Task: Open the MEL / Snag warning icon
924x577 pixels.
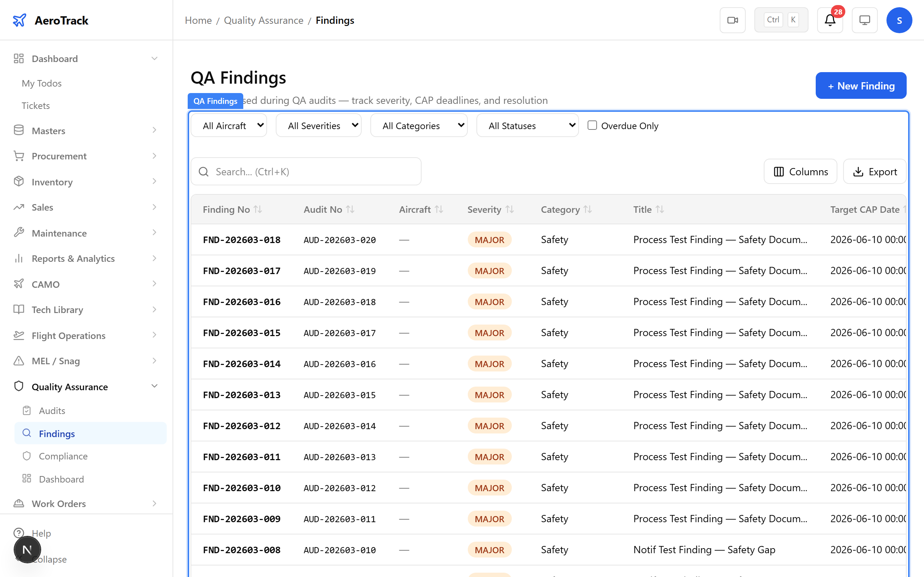Action: click(x=19, y=361)
